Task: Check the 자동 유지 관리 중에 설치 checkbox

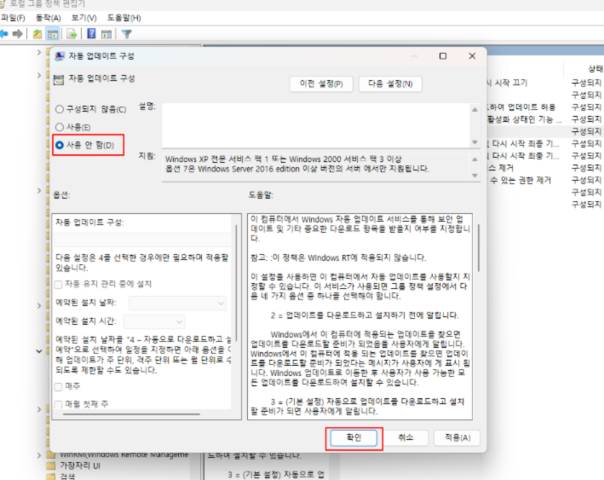Action: click(59, 284)
